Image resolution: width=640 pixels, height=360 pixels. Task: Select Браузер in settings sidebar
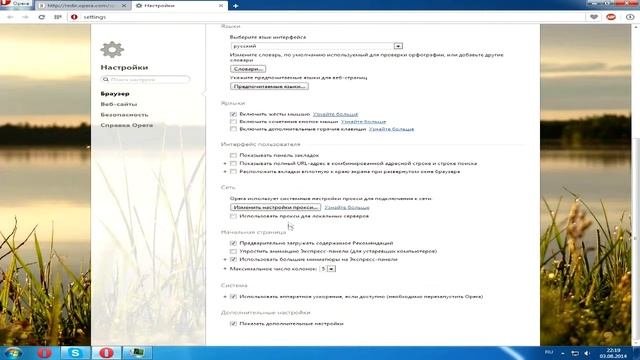(115, 94)
